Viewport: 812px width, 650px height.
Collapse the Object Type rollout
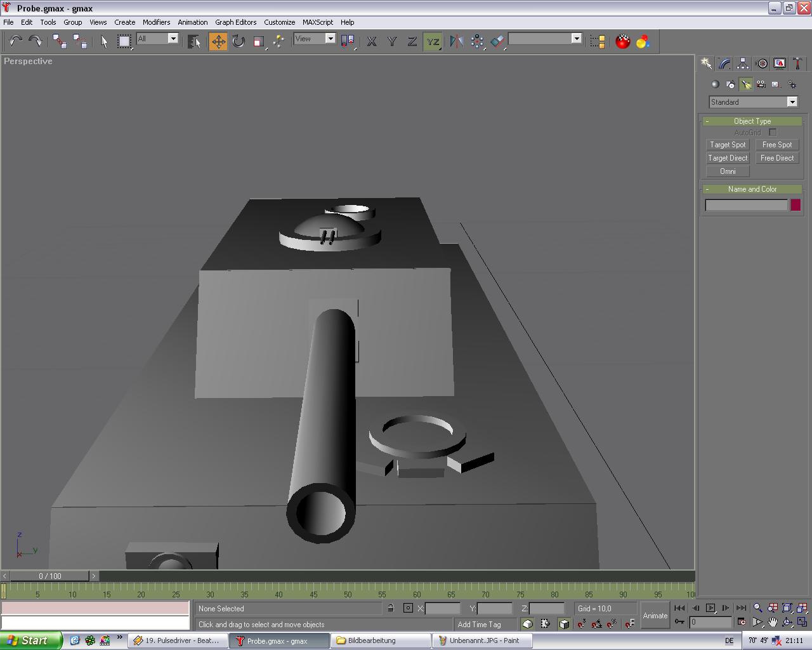[x=752, y=121]
